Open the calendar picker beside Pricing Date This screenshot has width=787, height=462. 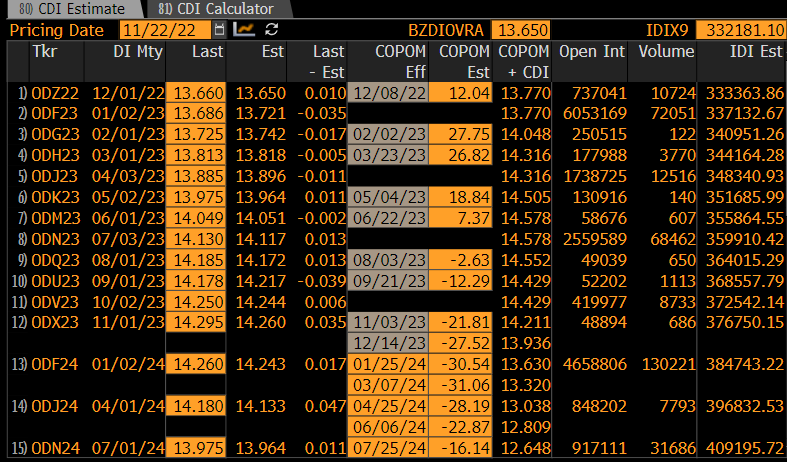[219, 30]
